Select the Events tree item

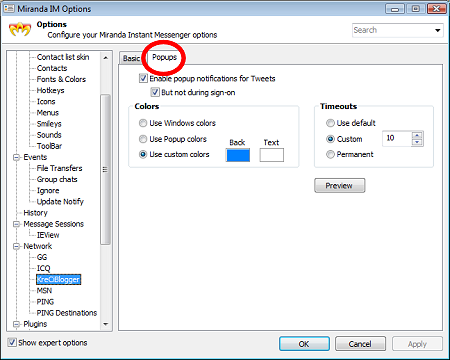coord(35,157)
